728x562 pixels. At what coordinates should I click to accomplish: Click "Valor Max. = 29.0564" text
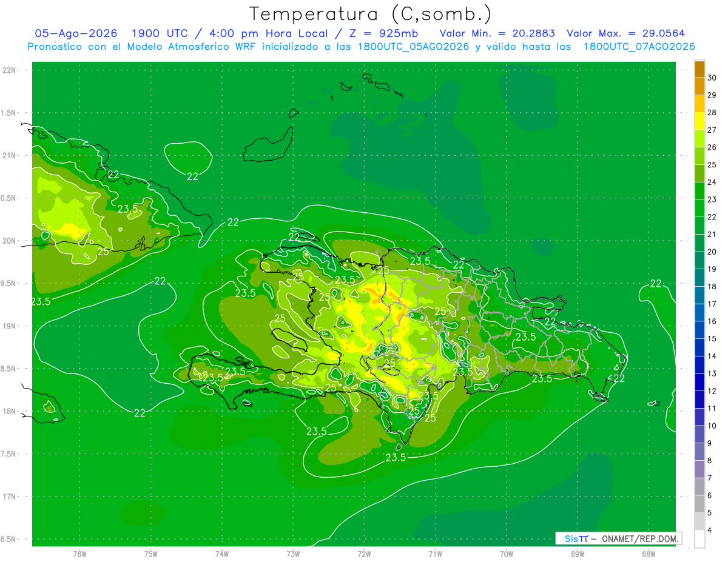click(626, 33)
